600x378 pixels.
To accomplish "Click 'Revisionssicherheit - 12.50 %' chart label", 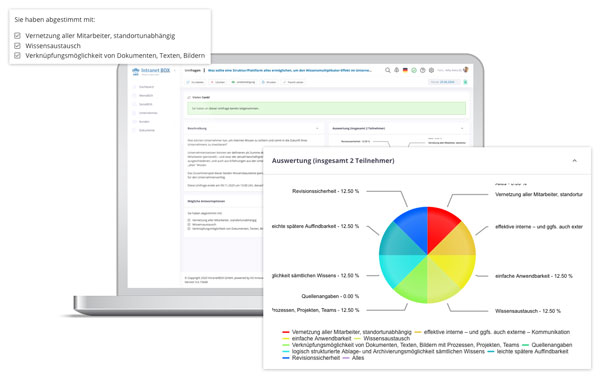I will coord(325,191).
